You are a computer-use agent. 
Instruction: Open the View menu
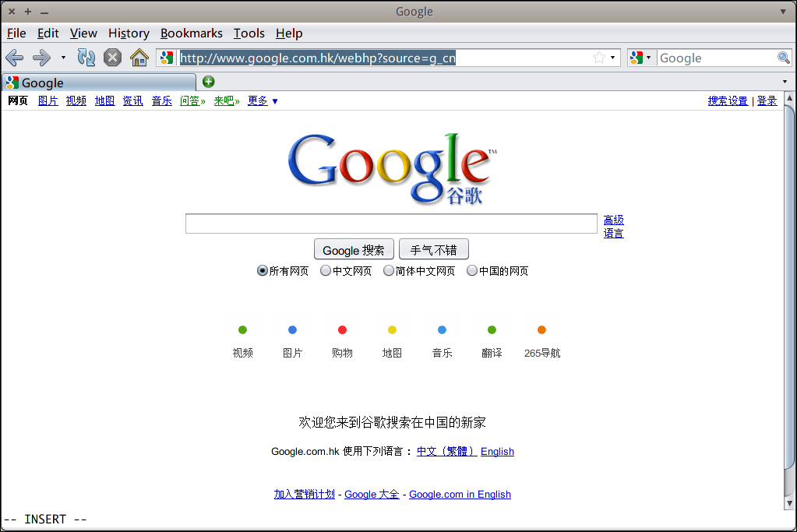point(83,33)
